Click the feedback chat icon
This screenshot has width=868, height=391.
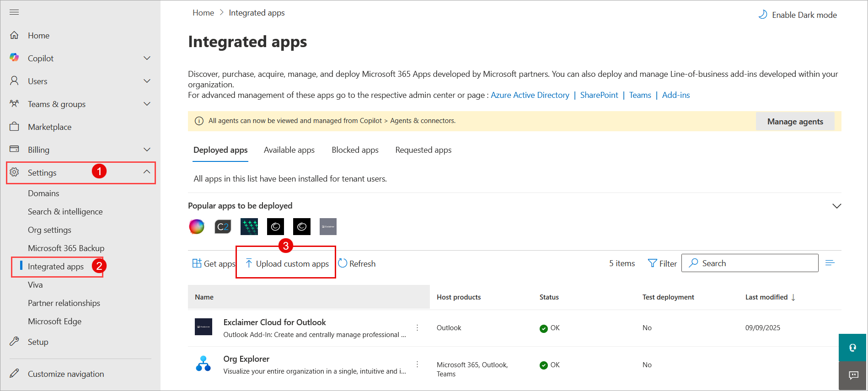tap(853, 375)
